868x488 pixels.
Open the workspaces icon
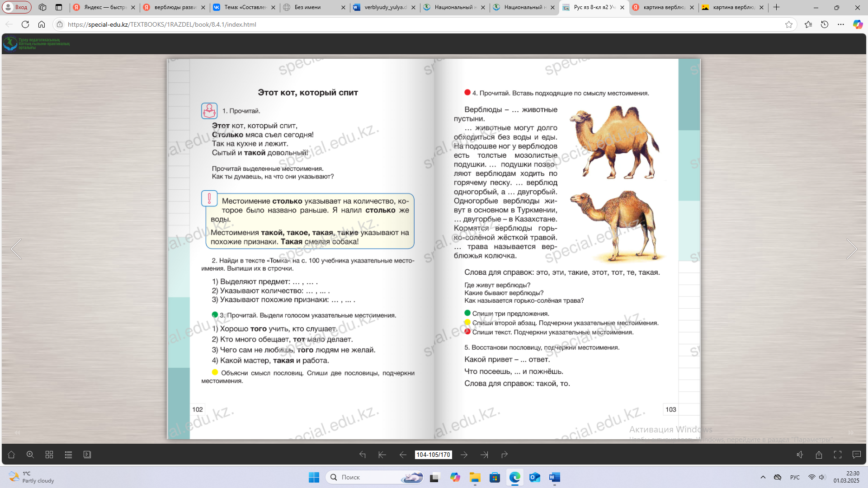click(x=42, y=7)
